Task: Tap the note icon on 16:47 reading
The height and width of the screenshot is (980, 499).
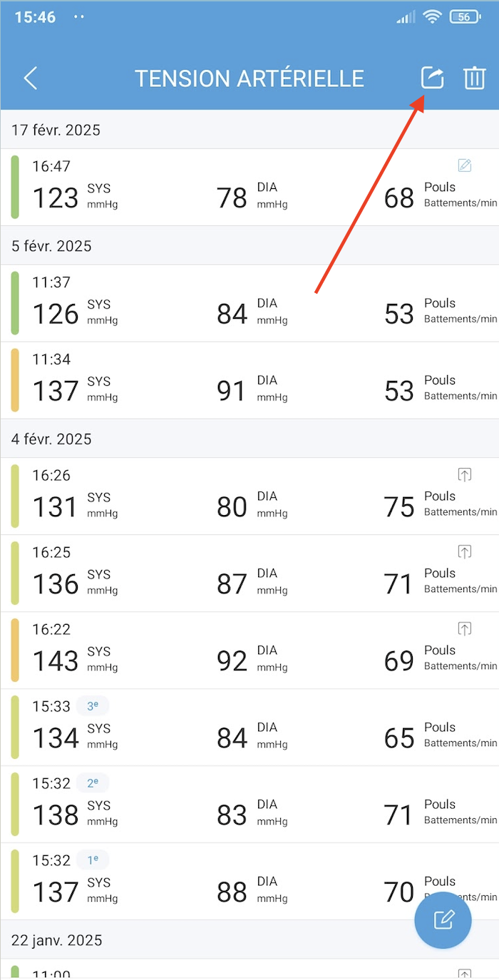Action: (465, 165)
